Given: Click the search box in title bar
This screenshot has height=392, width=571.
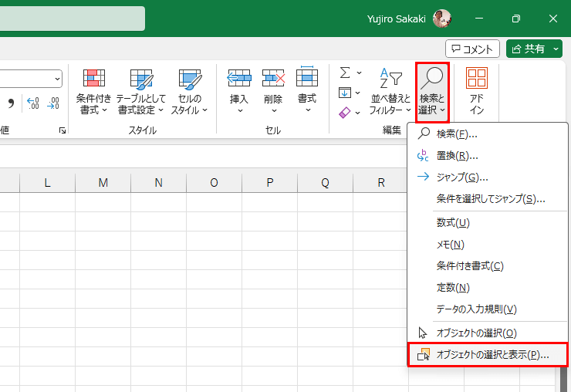Looking at the screenshot, I should click(x=73, y=19).
